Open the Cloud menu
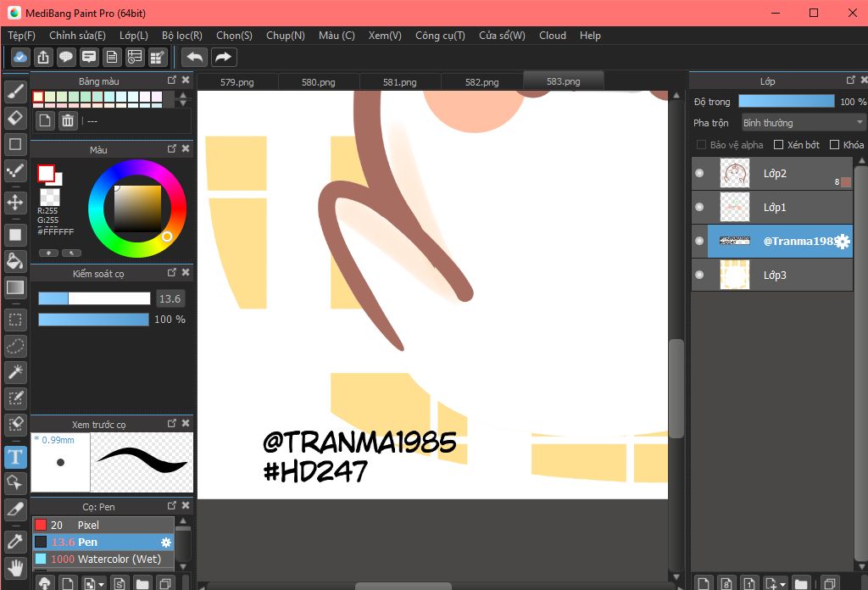Screen dimensions: 868x590 [x=553, y=36]
